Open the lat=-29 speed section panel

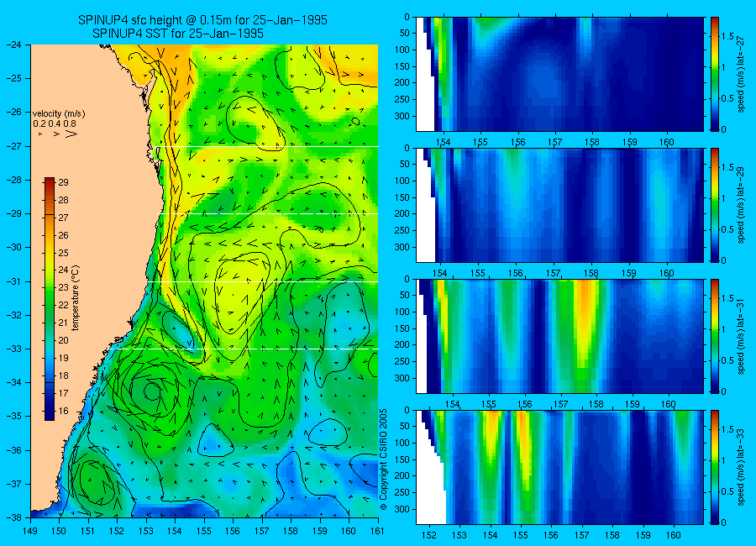tap(559, 205)
